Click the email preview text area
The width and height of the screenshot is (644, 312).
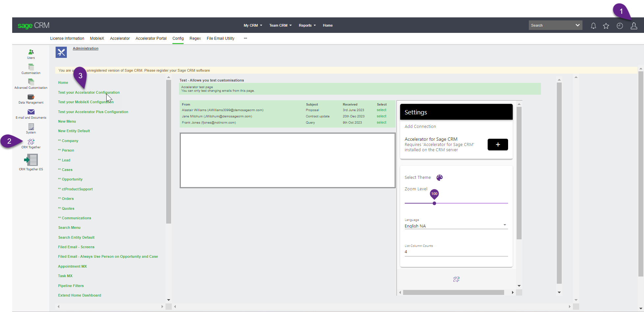pos(287,160)
